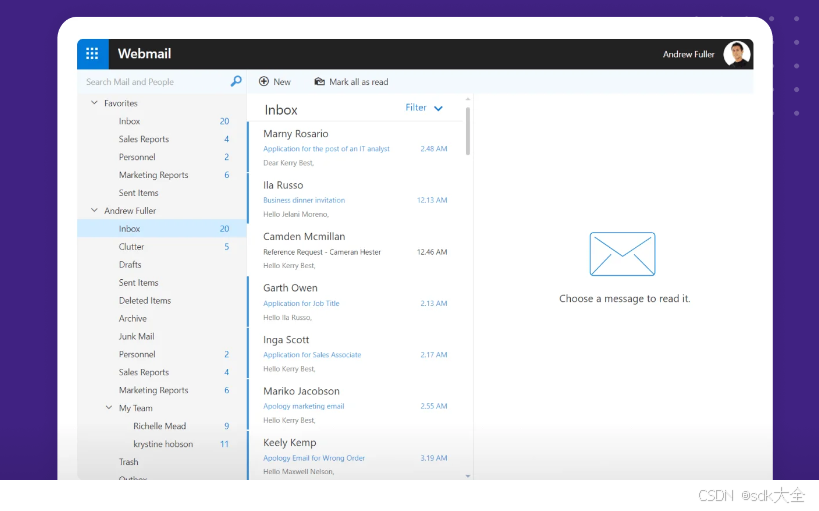The height and width of the screenshot is (511, 819).
Task: Open the Filter dropdown
Action: pos(424,108)
